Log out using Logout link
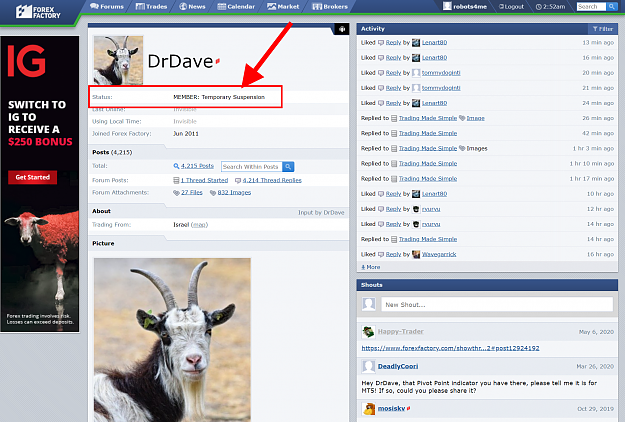Screen dimensions: 625x422 point(511,6)
